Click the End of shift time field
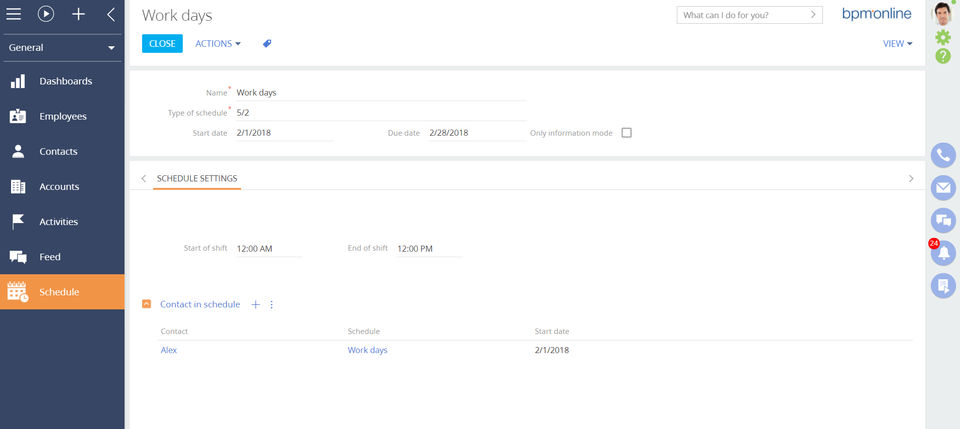Screen dimensions: 960x429 pyautogui.click(x=429, y=249)
